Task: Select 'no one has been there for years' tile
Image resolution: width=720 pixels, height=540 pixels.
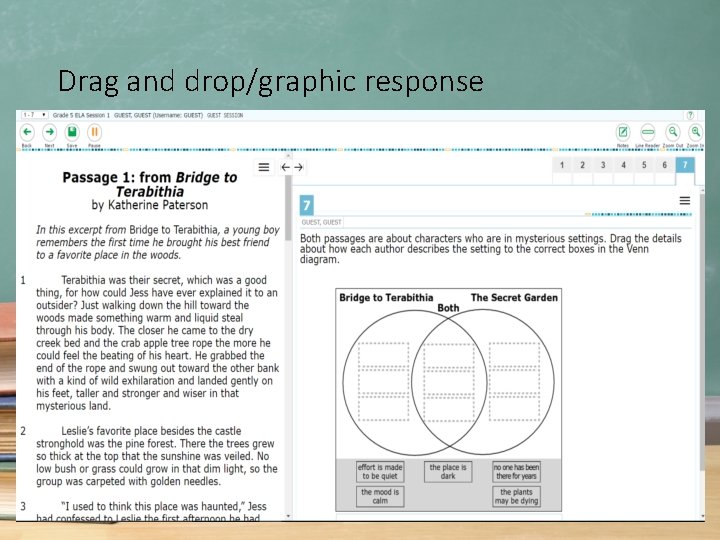Action: point(516,472)
